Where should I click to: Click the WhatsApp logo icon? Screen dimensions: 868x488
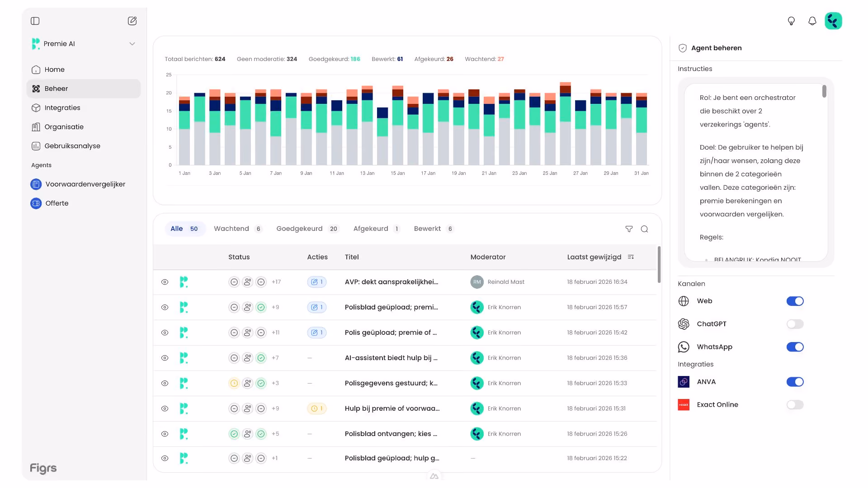coord(684,347)
